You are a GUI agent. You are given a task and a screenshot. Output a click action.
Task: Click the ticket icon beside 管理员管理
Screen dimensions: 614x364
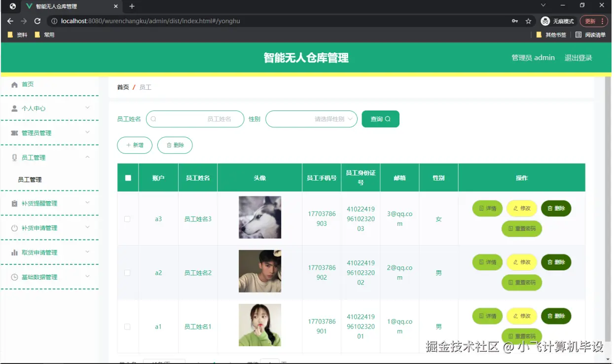point(14,133)
